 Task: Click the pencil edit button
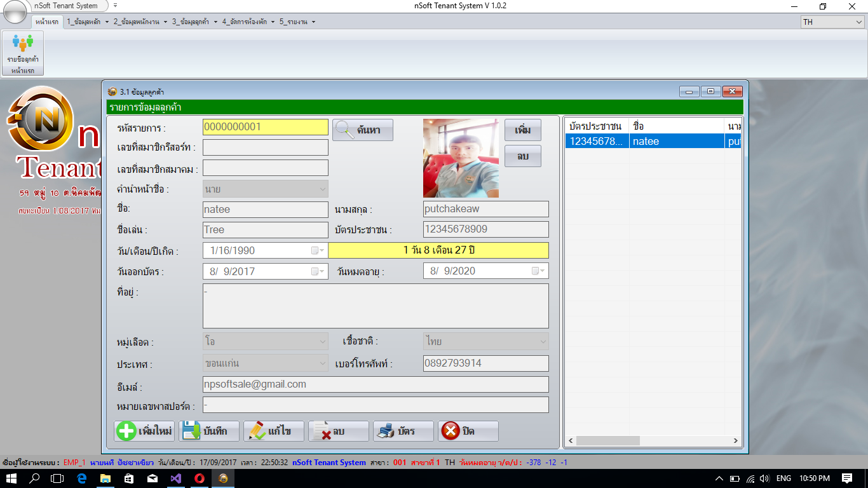coord(274,431)
